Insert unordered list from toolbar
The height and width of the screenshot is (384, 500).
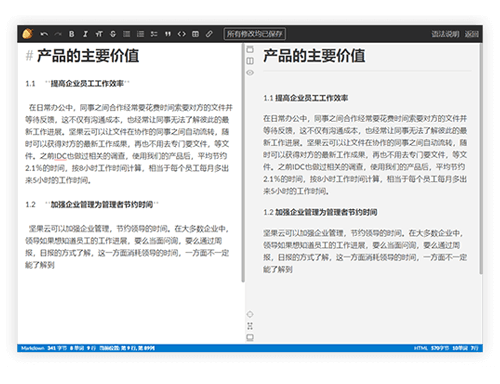[x=127, y=34]
